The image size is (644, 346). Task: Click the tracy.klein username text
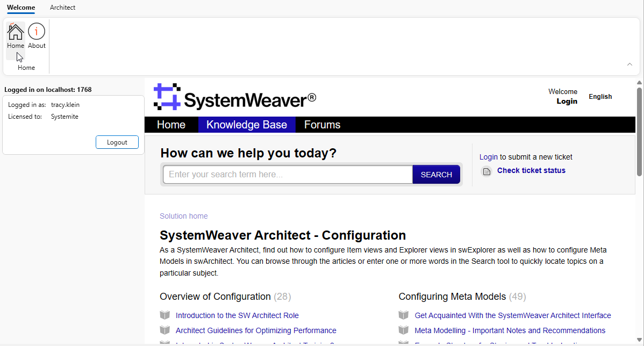[65, 105]
